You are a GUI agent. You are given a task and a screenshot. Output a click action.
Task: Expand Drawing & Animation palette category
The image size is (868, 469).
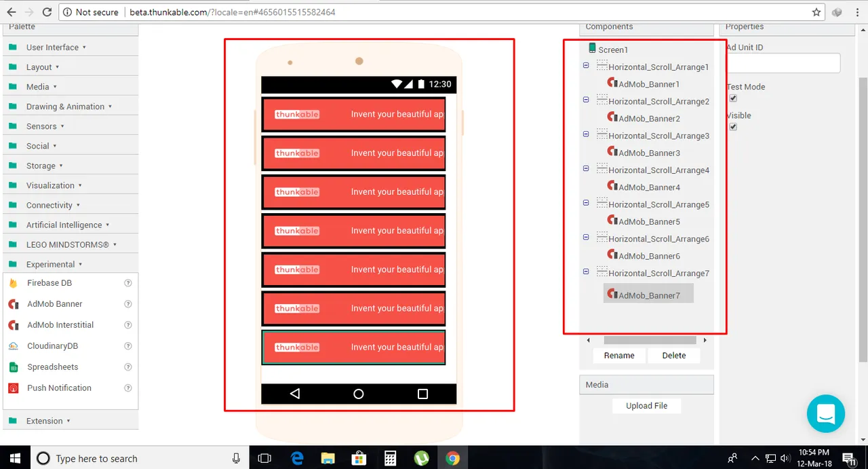click(71, 107)
